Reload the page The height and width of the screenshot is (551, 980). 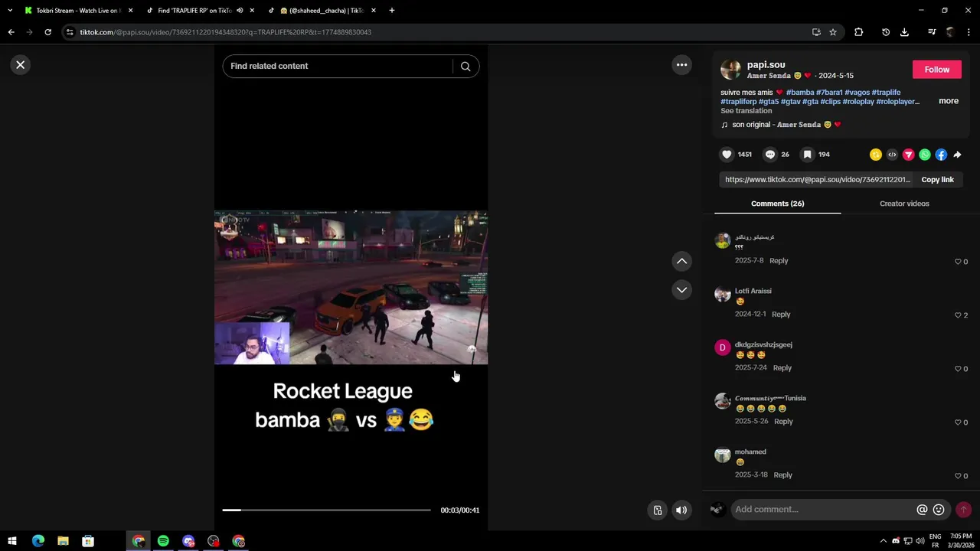pos(47,32)
